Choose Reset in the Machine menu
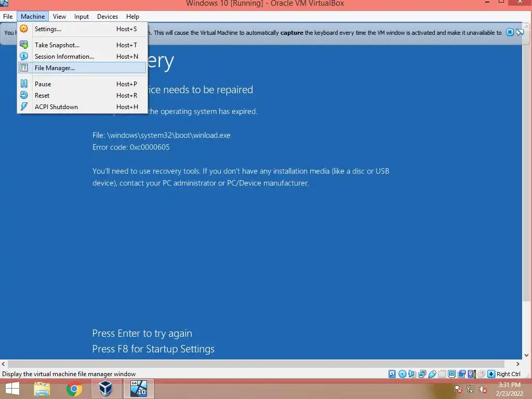Screen dimensions: 532x399 [x=82, y=96]
